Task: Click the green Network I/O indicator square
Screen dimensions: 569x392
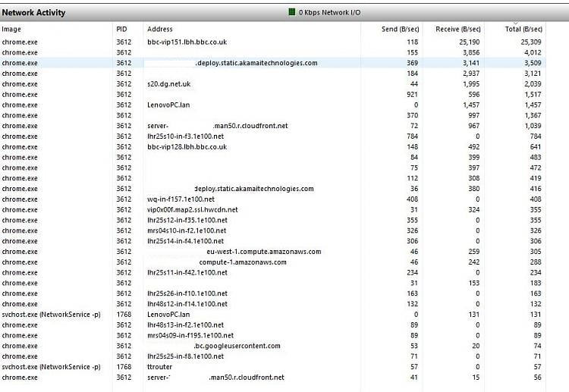Action: point(292,12)
